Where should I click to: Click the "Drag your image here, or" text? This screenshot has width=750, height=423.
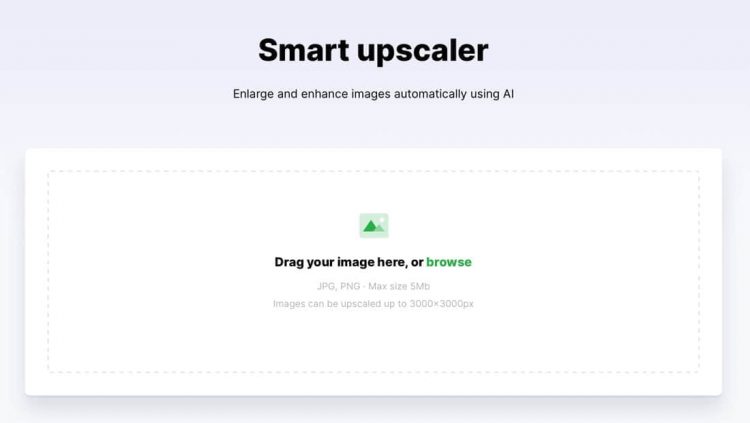[x=349, y=262]
